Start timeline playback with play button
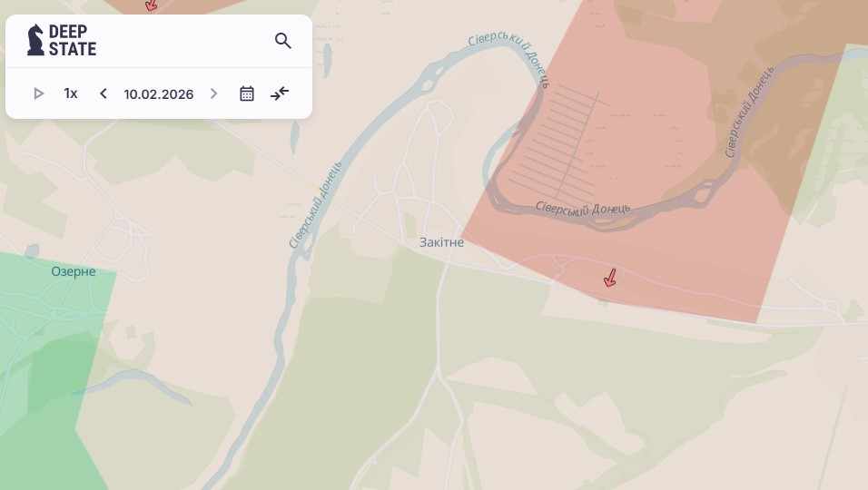868x490 pixels. [38, 93]
